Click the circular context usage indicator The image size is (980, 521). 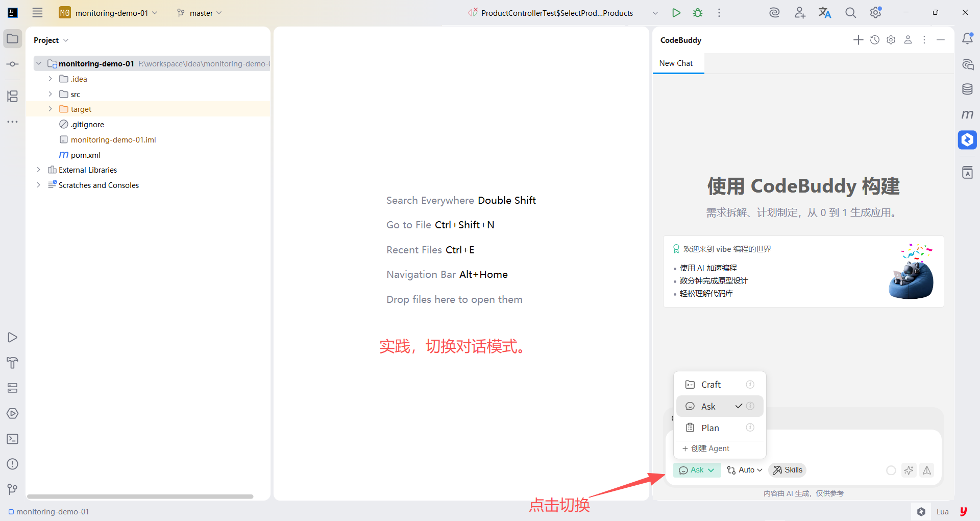pos(891,470)
